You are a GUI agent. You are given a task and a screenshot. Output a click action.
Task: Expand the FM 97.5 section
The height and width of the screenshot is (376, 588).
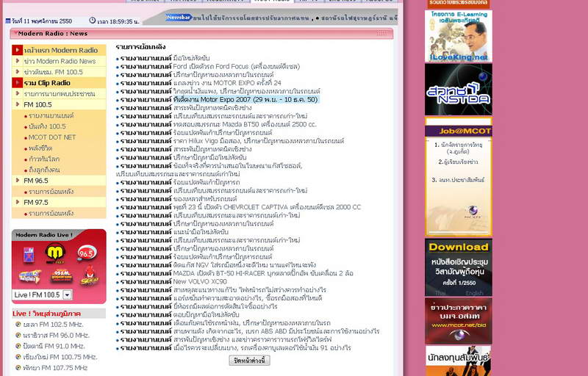coord(36,202)
